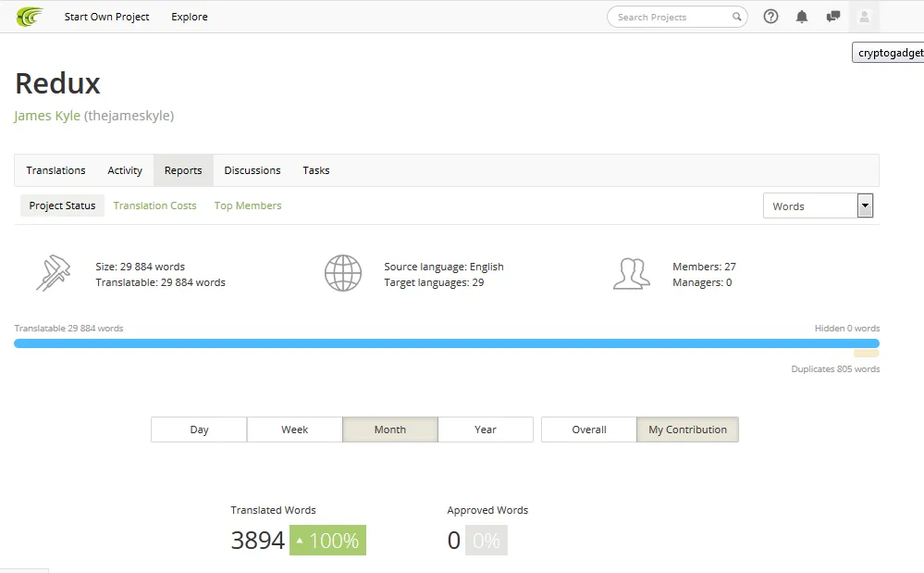
Task: Switch to the Translations tab
Action: pyautogui.click(x=56, y=170)
